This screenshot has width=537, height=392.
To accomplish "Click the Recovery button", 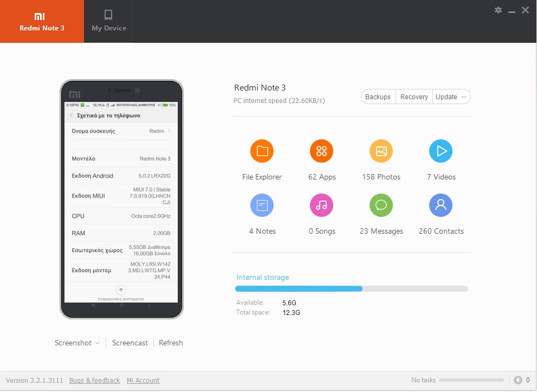I will 414,97.
